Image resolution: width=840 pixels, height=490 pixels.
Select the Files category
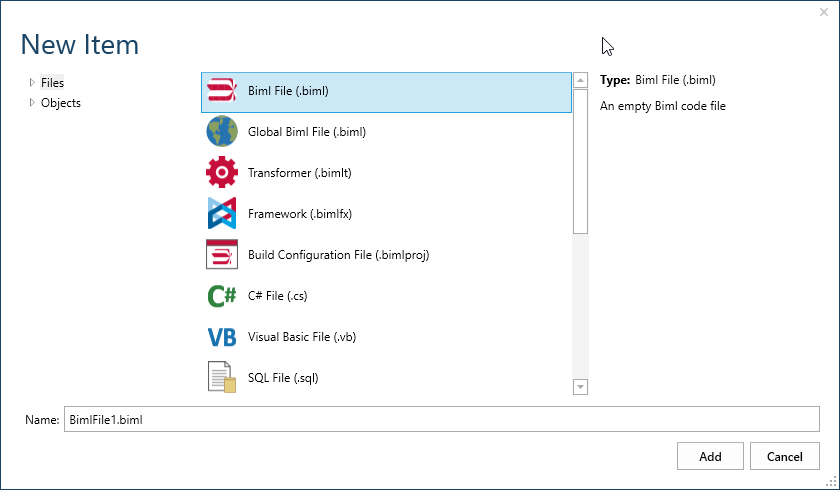point(52,83)
